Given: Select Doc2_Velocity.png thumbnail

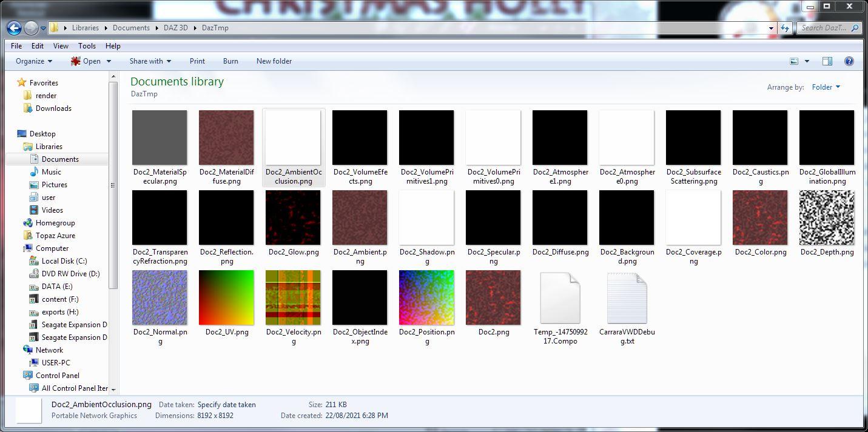Looking at the screenshot, I should point(293,297).
